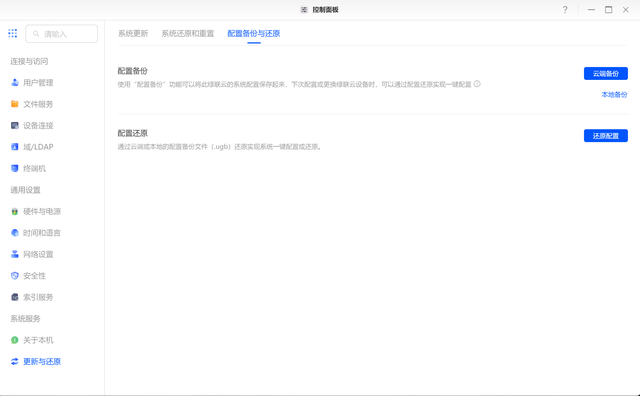Maximize the 控制面板 window
Screen dimensions: 640x396
[608, 9]
